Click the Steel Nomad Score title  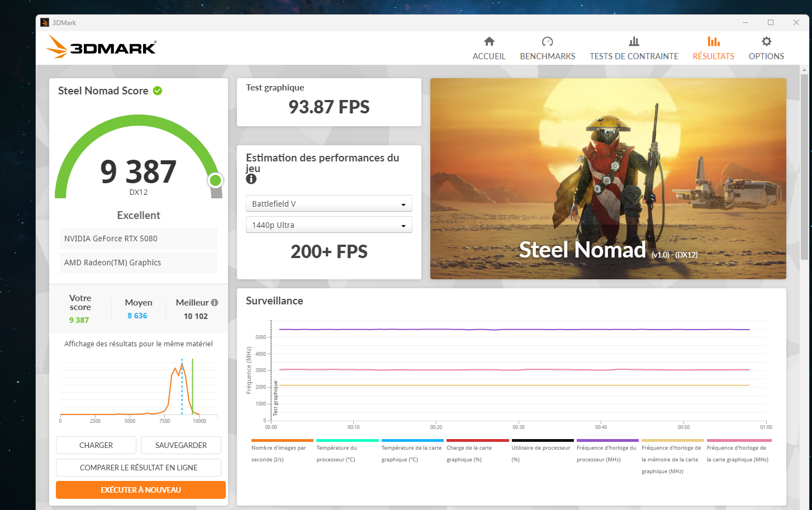coord(103,90)
